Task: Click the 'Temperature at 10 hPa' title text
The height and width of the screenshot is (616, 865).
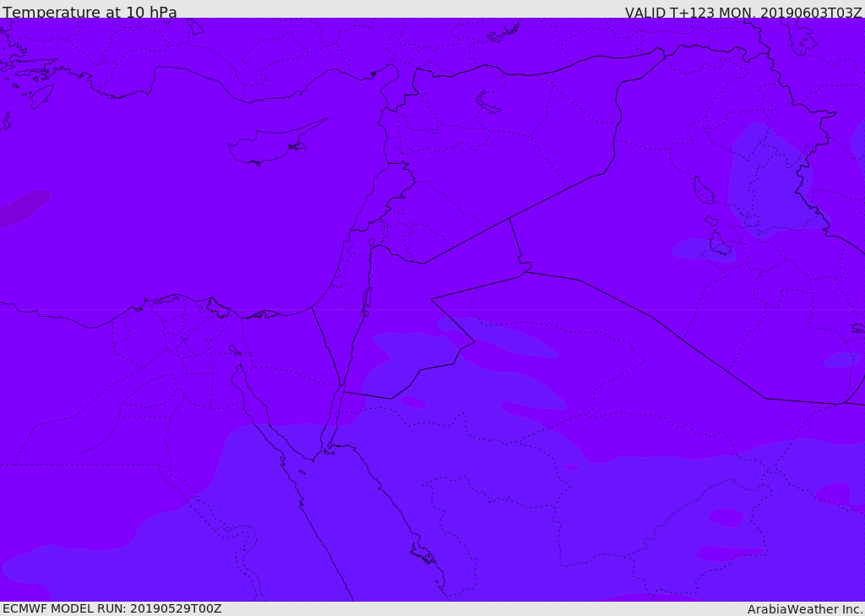Action: point(90,11)
